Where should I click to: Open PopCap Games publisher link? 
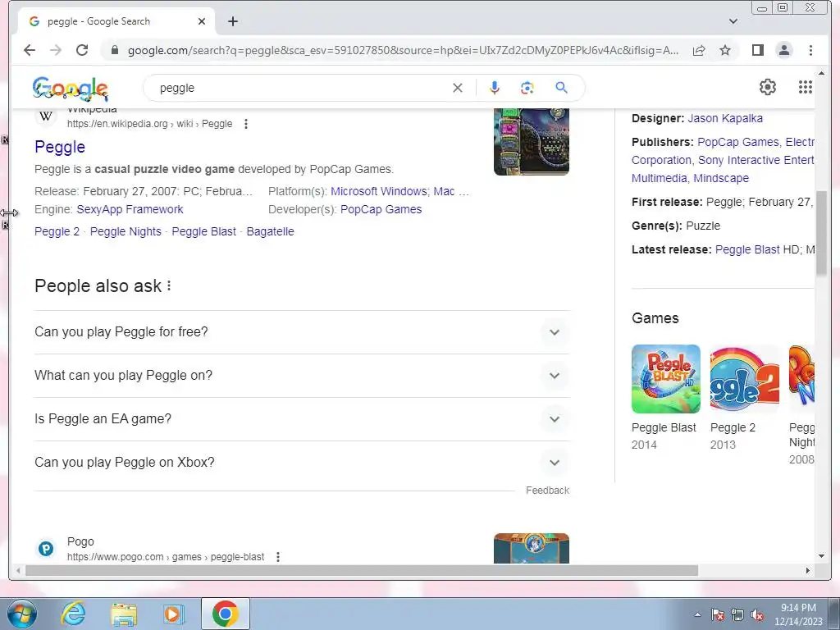738,142
